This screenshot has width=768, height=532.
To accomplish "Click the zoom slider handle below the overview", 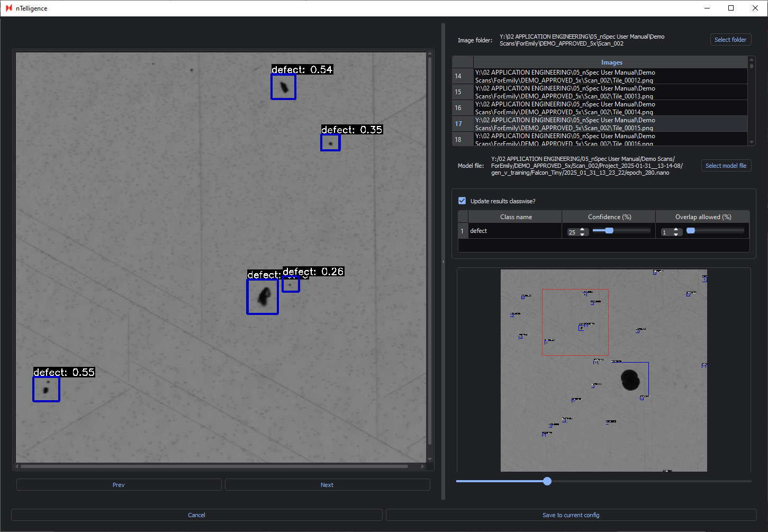I will pos(547,481).
